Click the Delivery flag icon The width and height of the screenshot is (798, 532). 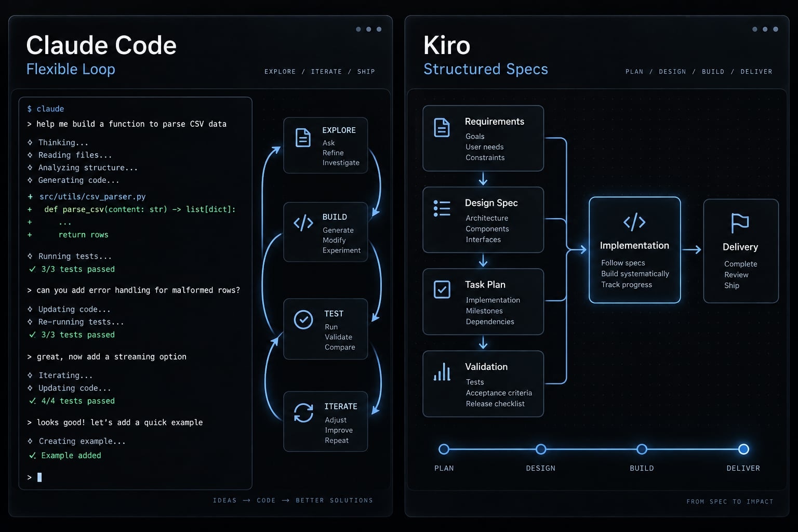click(x=740, y=223)
